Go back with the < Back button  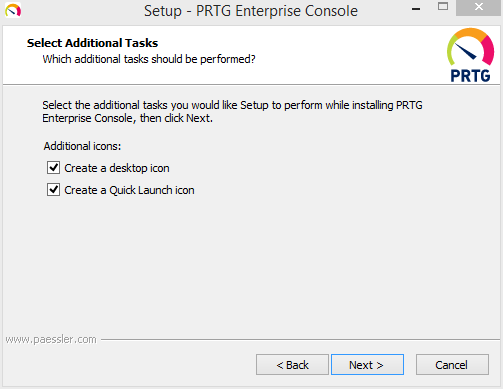pos(292,365)
